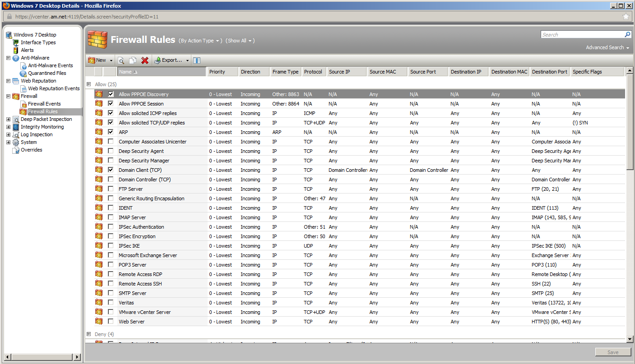The height and width of the screenshot is (364, 635).
Task: Click the Web Reputation Events page icon
Action: click(x=23, y=88)
